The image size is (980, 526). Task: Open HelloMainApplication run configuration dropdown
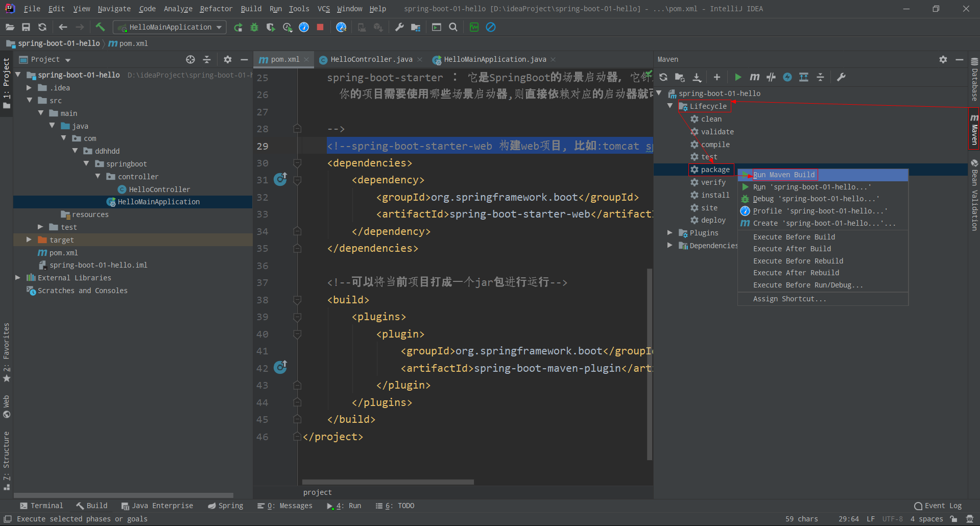tap(170, 27)
